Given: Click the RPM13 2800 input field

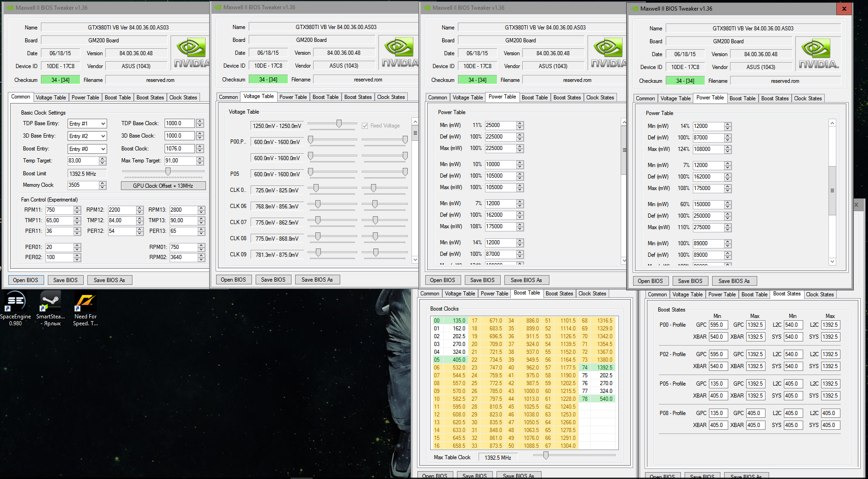Looking at the screenshot, I should point(183,210).
